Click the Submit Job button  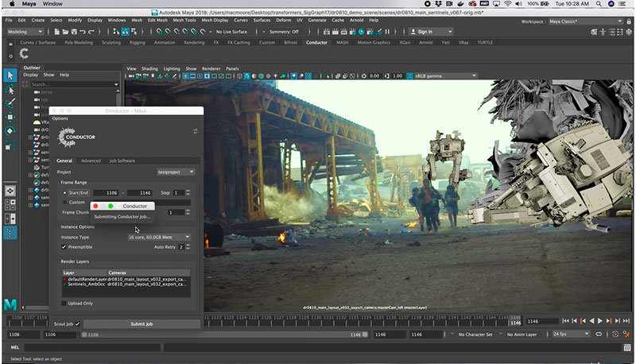pyautogui.click(x=142, y=324)
